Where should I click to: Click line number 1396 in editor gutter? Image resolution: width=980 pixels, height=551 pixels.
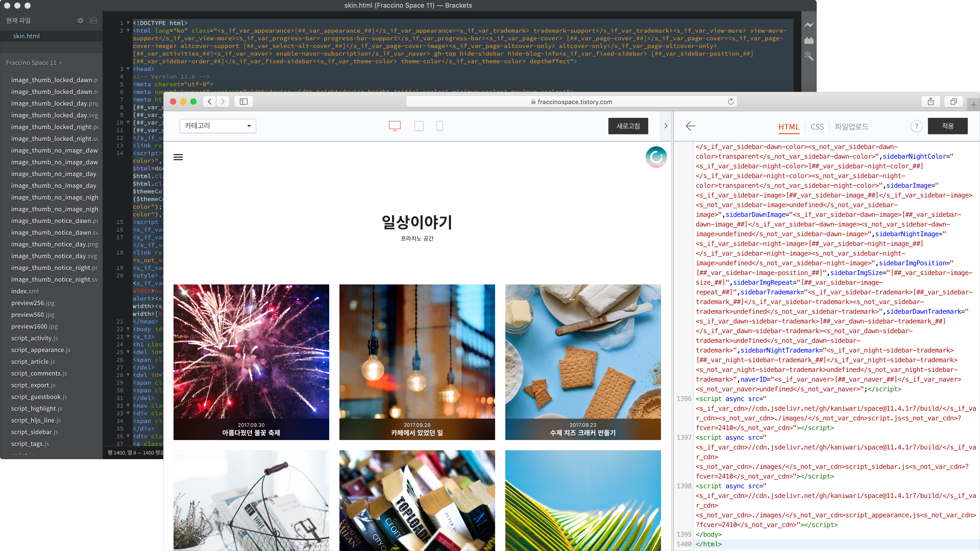pyautogui.click(x=684, y=399)
